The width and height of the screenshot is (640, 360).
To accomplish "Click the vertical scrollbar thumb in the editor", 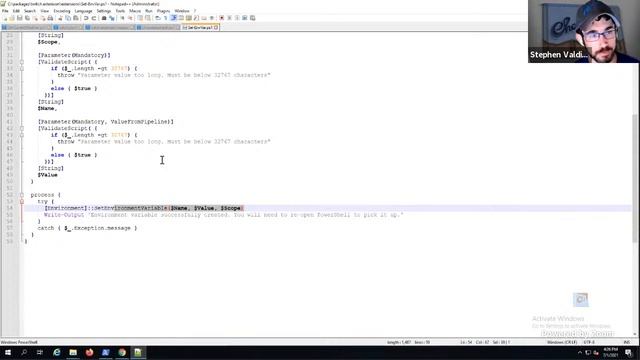I will click(x=636, y=178).
